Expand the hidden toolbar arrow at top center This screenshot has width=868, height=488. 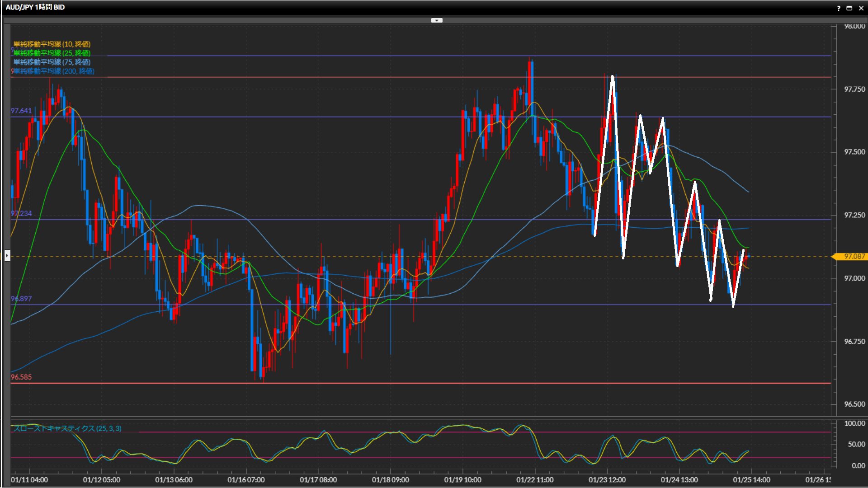(437, 20)
